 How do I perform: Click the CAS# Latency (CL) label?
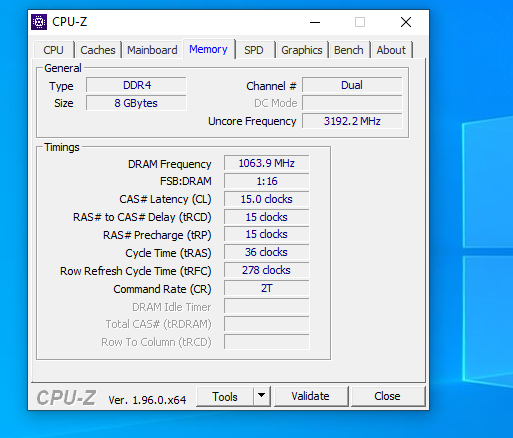pos(165,199)
